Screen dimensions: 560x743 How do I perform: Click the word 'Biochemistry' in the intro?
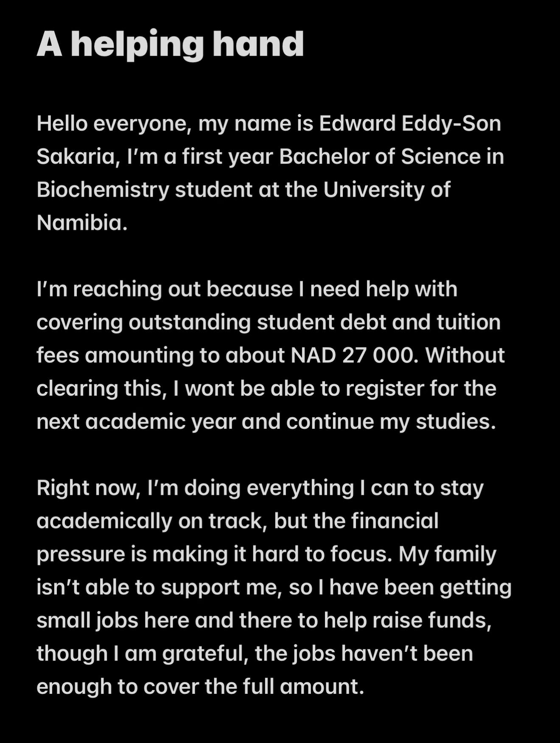coord(103,190)
